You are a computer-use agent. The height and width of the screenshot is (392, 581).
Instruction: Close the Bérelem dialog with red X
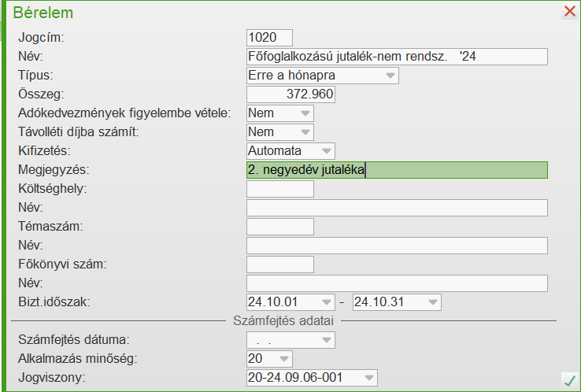(570, 12)
